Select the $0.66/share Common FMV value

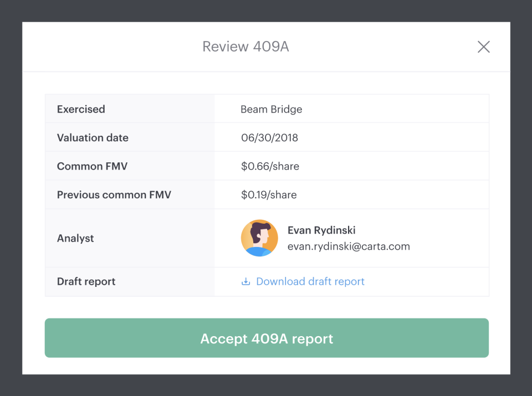point(269,166)
